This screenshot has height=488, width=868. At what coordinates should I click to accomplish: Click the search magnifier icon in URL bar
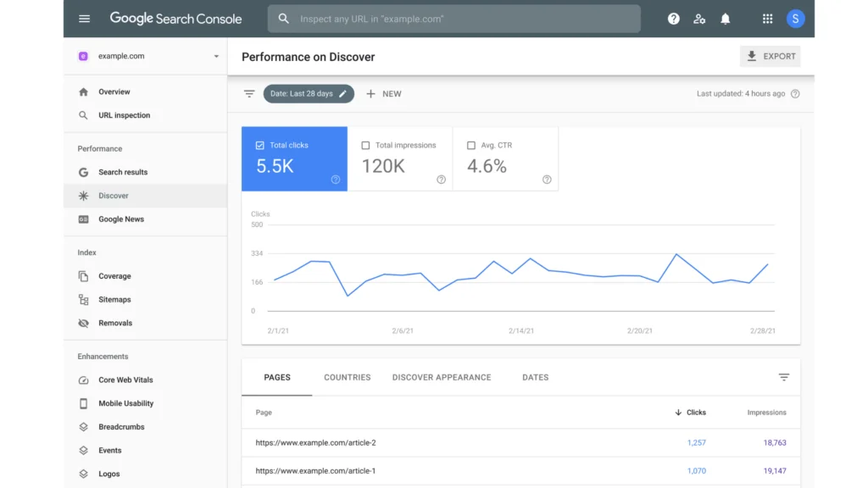pyautogui.click(x=283, y=19)
